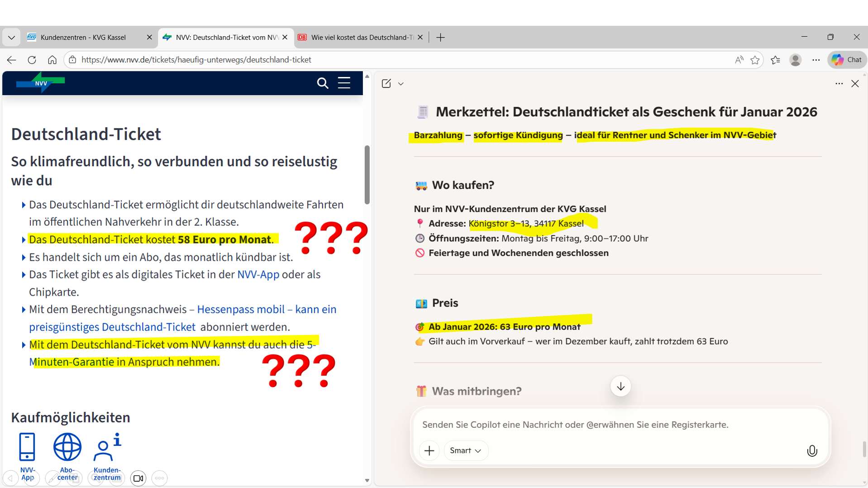Click the NVV search magnifier icon
868x488 pixels.
click(322, 83)
